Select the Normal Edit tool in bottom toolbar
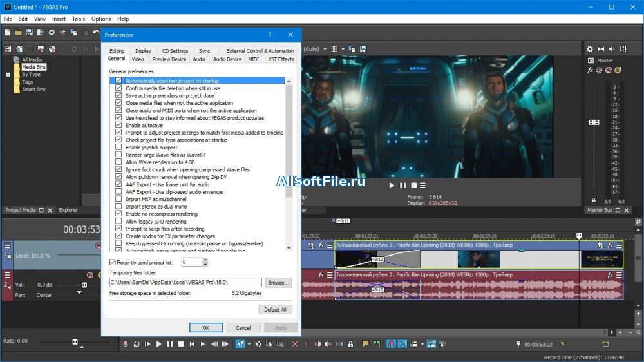The image size is (644, 362). [x=240, y=344]
